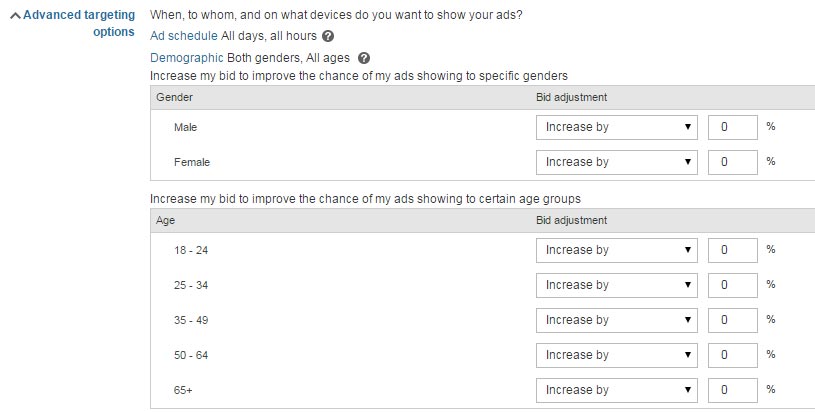Click the 50 - 64 percentage input field
The width and height of the screenshot is (815, 412).
point(732,355)
